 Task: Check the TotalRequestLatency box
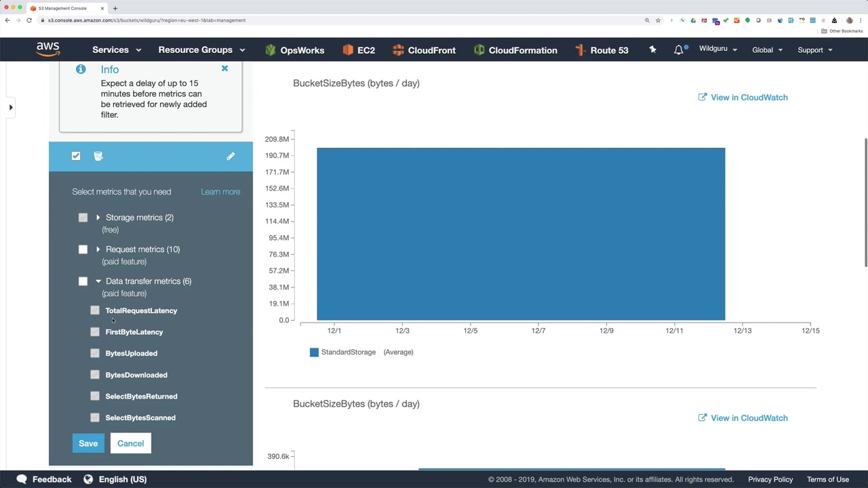pos(95,310)
